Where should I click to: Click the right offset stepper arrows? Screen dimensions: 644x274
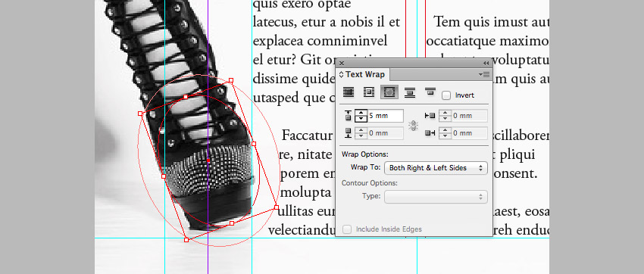(445, 133)
